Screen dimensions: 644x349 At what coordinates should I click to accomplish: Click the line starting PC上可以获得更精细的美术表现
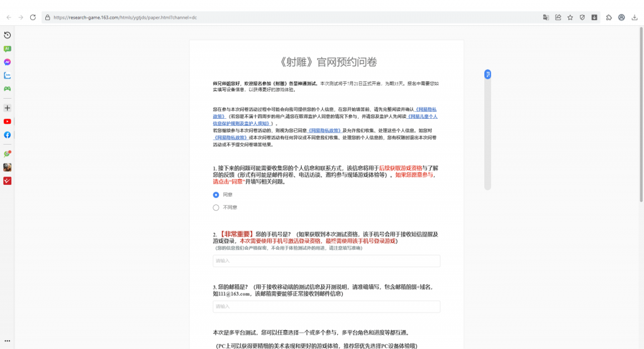pos(316,346)
